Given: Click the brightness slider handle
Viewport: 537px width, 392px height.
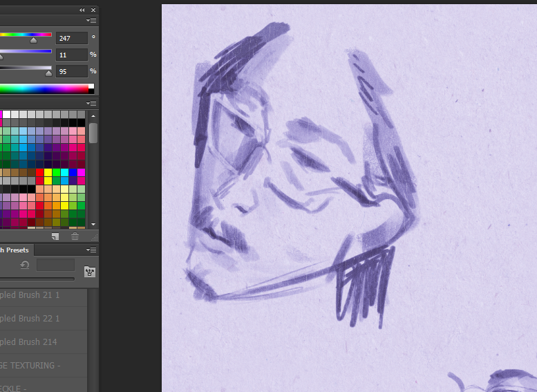Looking at the screenshot, I should pyautogui.click(x=48, y=73).
